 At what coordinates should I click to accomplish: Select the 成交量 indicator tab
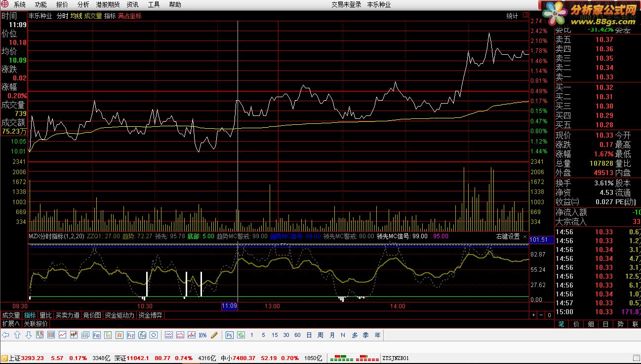click(x=11, y=315)
